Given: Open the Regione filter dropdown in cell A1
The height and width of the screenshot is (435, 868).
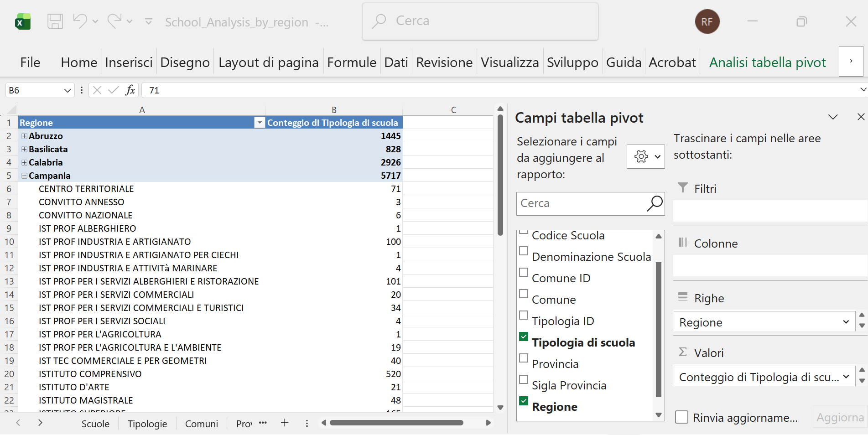Looking at the screenshot, I should click(259, 122).
